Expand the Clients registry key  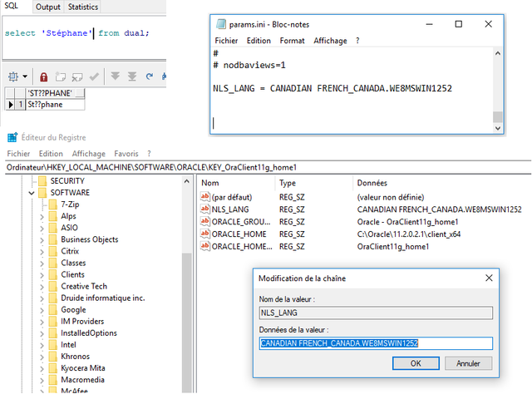(x=42, y=275)
